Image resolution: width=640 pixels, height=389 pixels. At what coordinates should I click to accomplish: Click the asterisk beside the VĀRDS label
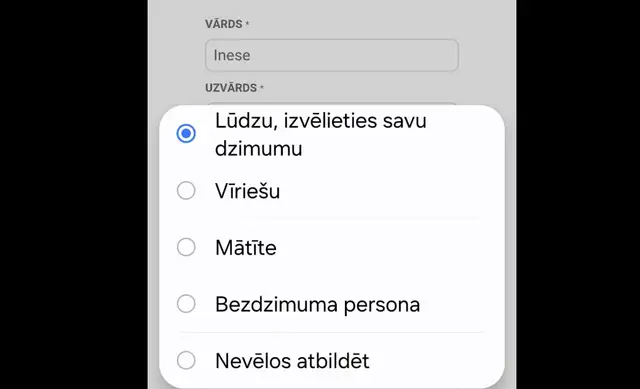[247, 24]
